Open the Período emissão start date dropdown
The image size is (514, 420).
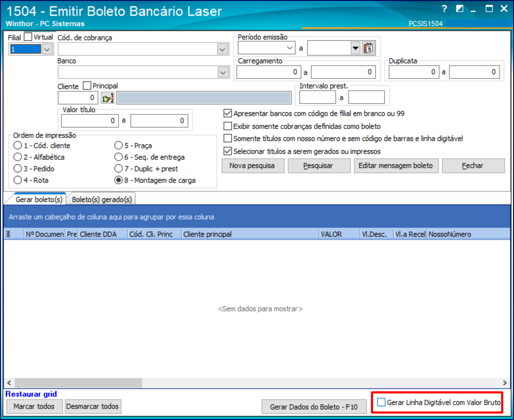click(290, 48)
